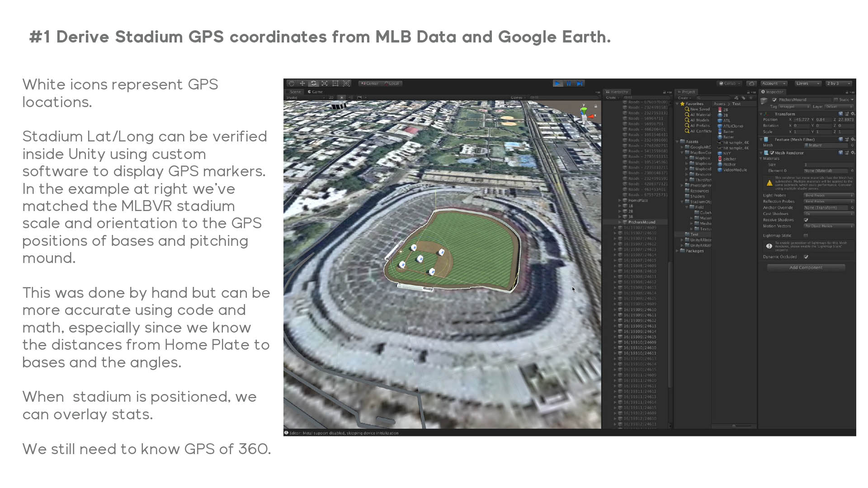The width and height of the screenshot is (868, 488).
Task: Click the Position X input field
Action: point(802,120)
